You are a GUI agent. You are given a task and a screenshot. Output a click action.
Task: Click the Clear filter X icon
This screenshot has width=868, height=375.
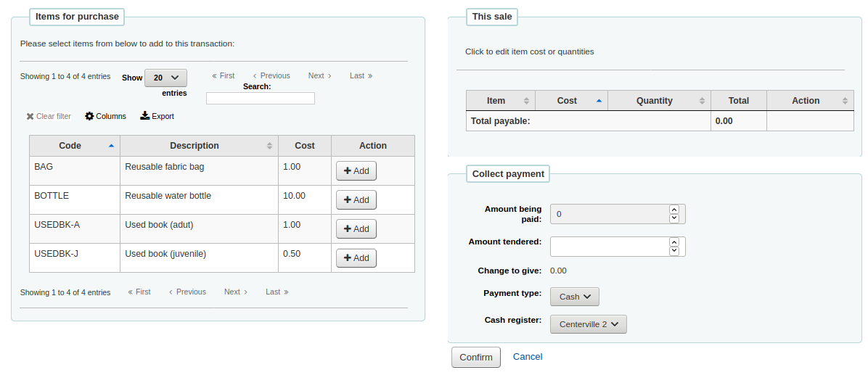pyautogui.click(x=30, y=116)
